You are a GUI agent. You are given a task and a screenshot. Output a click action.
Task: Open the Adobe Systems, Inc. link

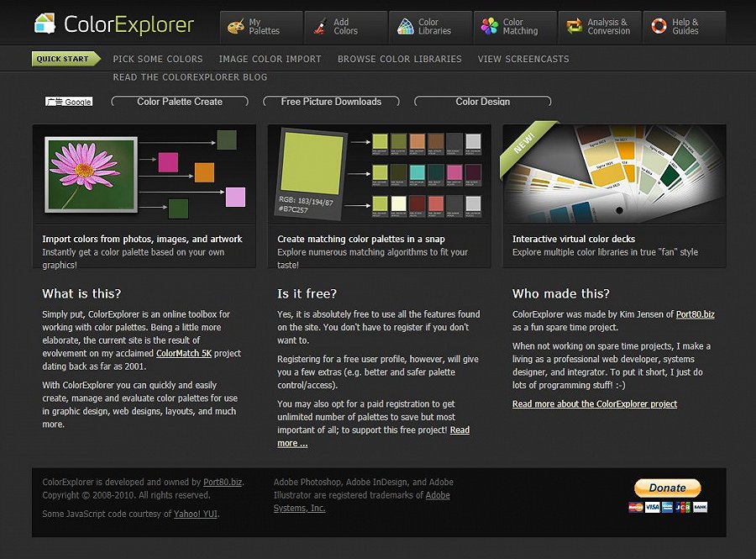[x=361, y=502]
